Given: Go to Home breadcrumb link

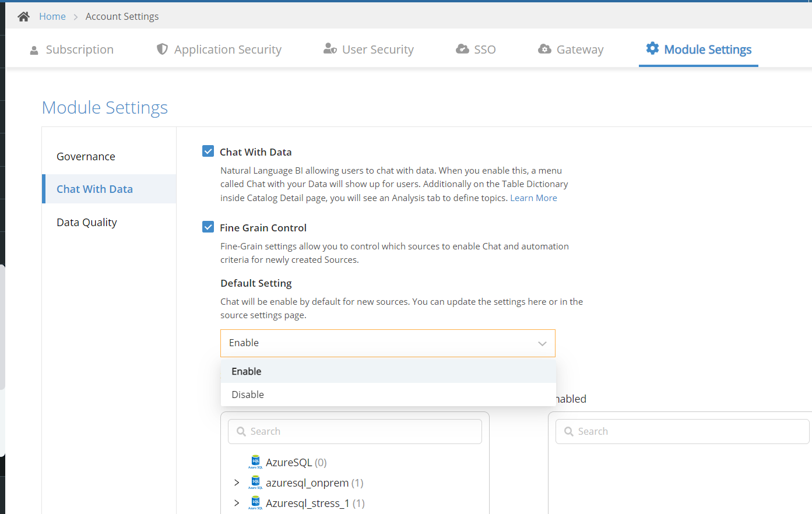Looking at the screenshot, I should [52, 16].
